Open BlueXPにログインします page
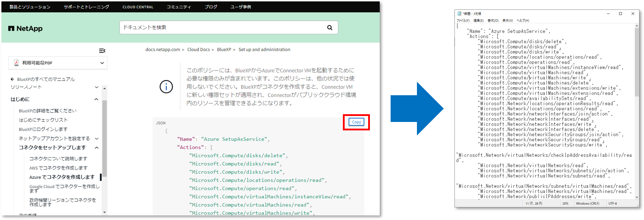 [43, 129]
